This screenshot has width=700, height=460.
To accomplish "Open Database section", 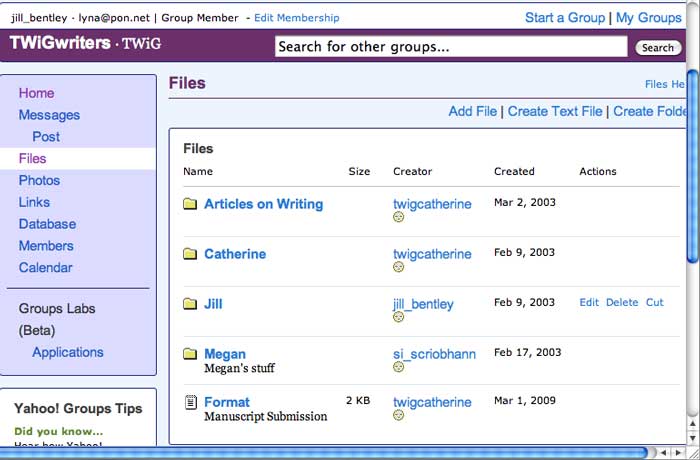I will (x=47, y=224).
